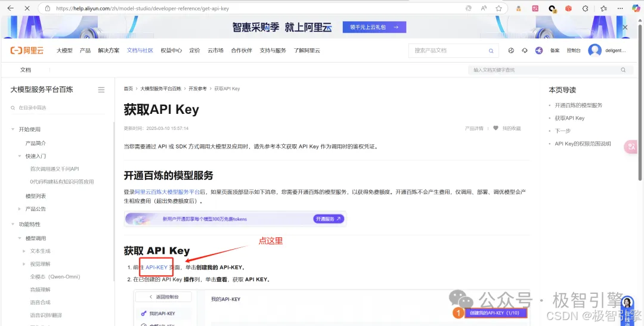This screenshot has height=326, width=644.
Task: Open browser Settings and more menu
Action: point(620,8)
